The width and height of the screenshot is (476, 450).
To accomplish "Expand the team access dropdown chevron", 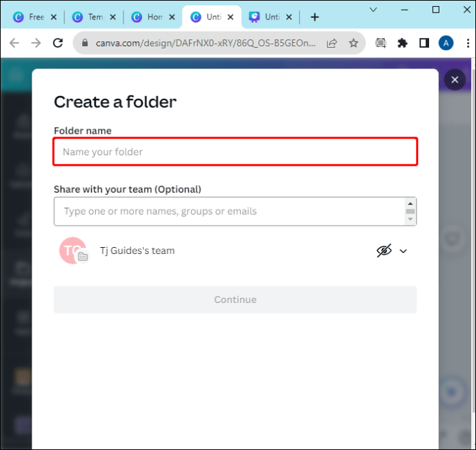I will pos(403,251).
